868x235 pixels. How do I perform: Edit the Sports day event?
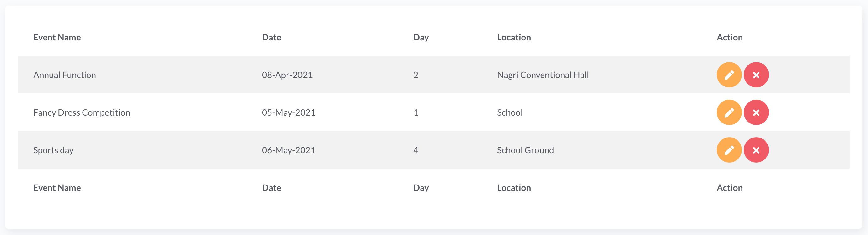[729, 150]
